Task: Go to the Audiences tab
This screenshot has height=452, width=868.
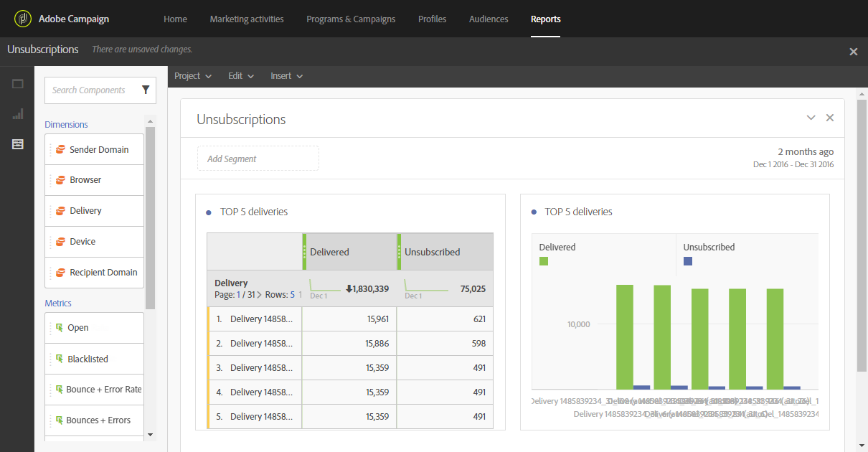Action: [489, 19]
